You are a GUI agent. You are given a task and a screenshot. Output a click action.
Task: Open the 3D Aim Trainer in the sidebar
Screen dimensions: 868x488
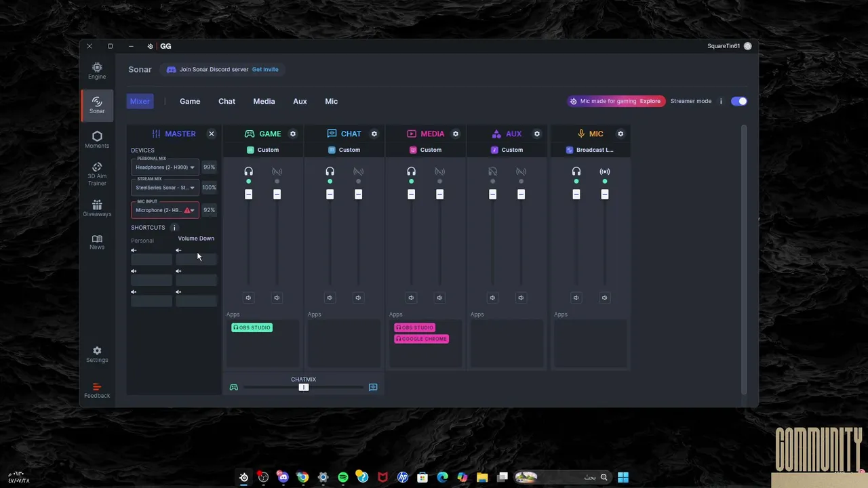tap(97, 174)
